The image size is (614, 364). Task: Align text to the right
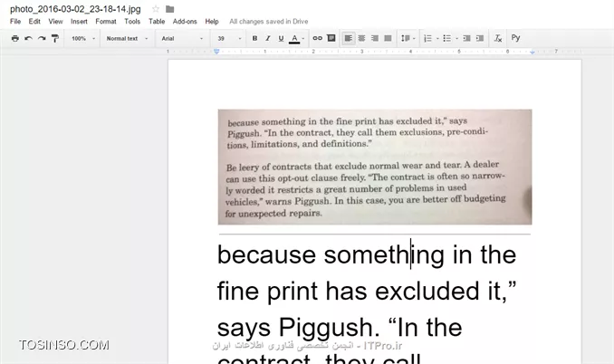(x=375, y=38)
